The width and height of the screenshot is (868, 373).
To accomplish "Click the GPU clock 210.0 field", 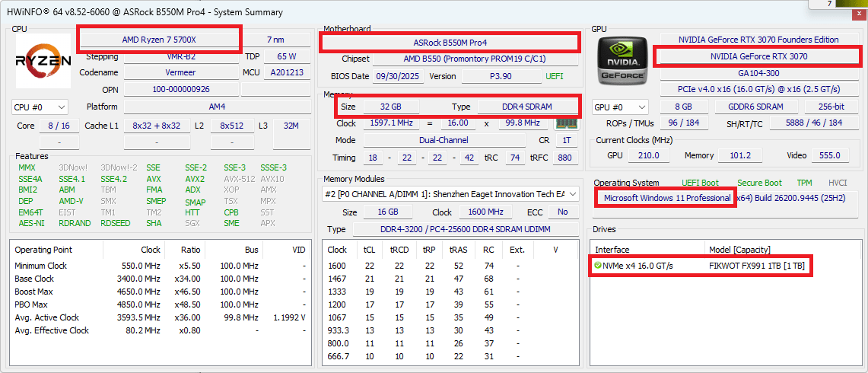I will pos(649,156).
